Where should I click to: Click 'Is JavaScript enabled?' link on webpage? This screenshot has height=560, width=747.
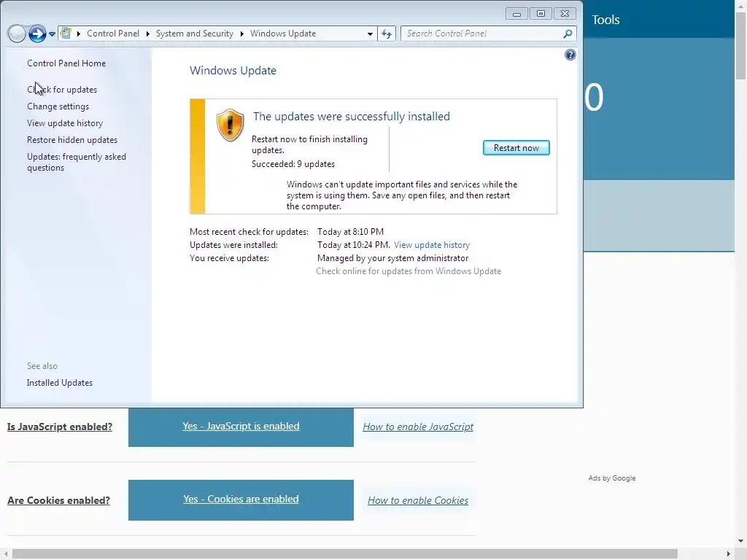(x=60, y=427)
